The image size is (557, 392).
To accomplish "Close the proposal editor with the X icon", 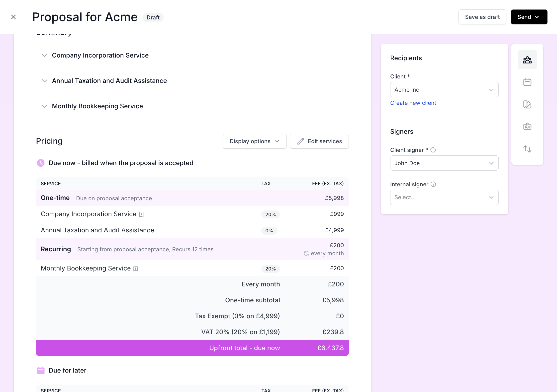I will point(13,17).
